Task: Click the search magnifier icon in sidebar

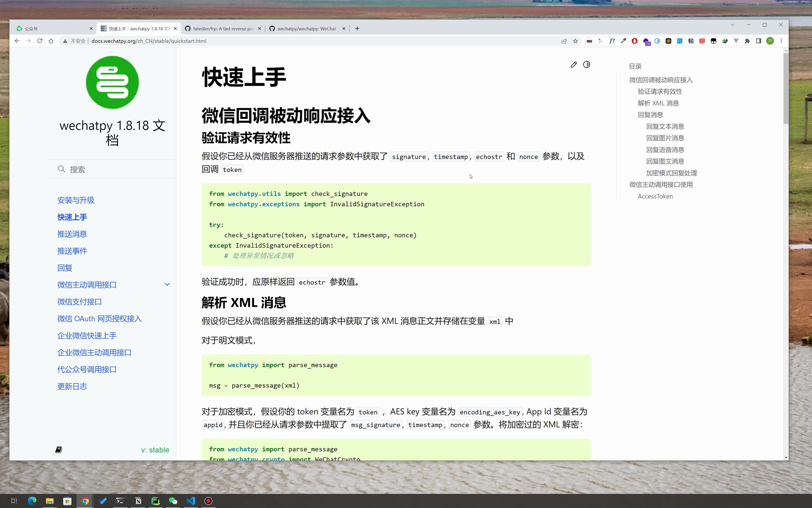Action: 61,169
